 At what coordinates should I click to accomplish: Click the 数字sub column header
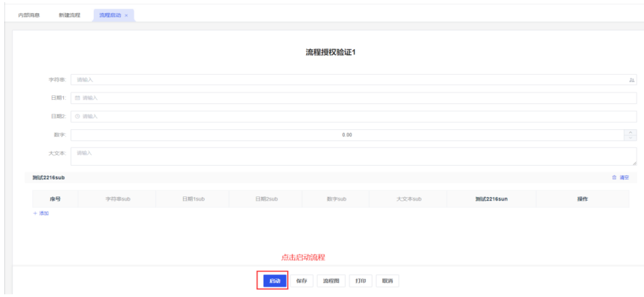coord(336,199)
